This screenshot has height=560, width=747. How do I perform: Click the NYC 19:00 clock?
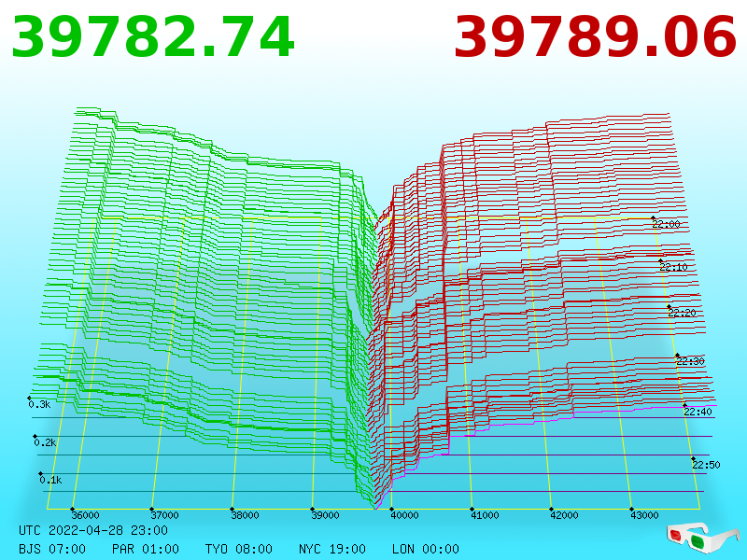332,549
